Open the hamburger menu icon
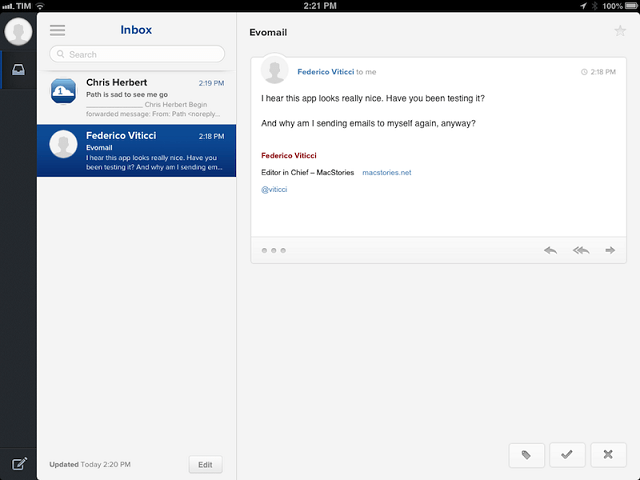Screen dimensions: 640x480 (x=57, y=30)
